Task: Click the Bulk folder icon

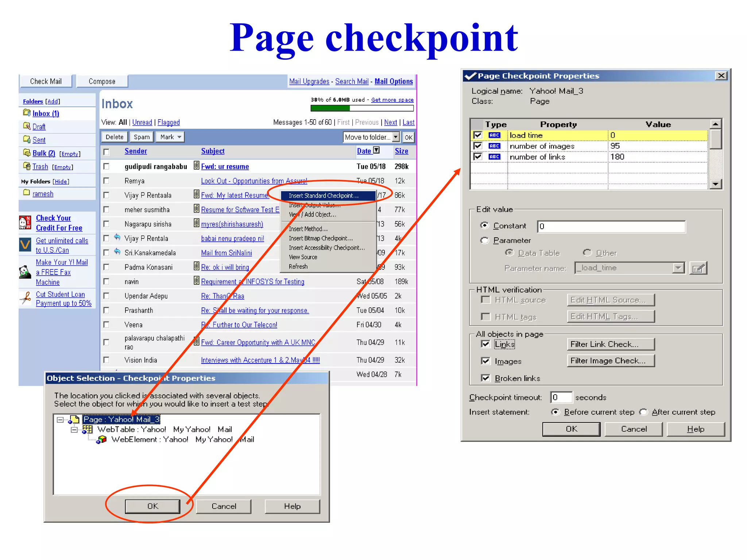Action: tap(27, 152)
